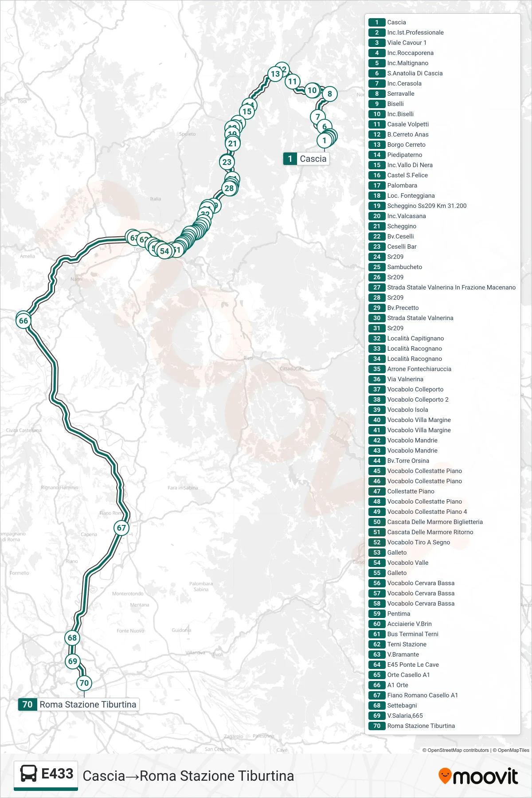Open the OpenMapTiles attribution link

pos(511,750)
